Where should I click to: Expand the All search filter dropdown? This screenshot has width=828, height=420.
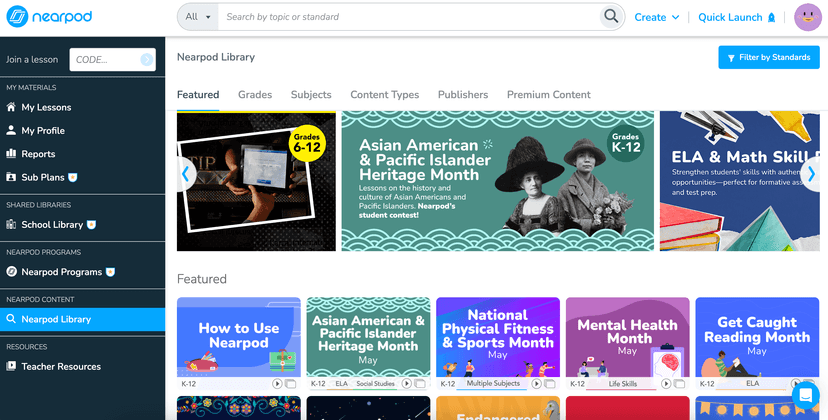click(197, 17)
